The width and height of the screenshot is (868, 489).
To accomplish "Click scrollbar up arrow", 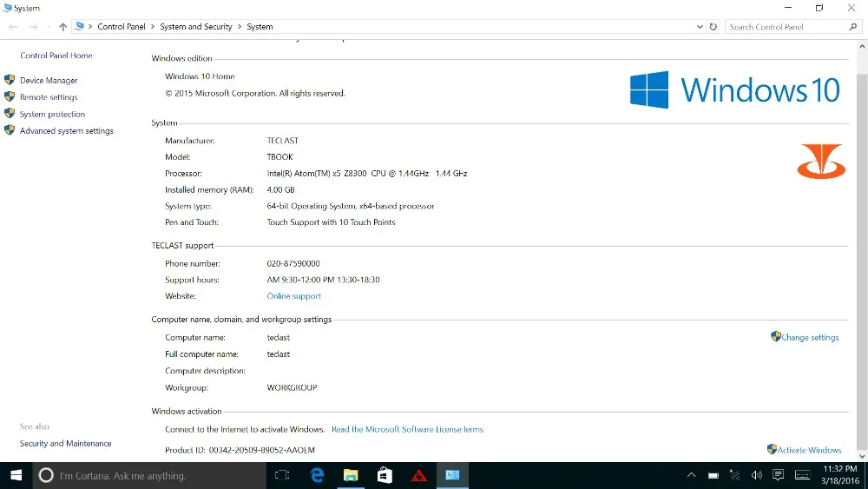I will (862, 47).
